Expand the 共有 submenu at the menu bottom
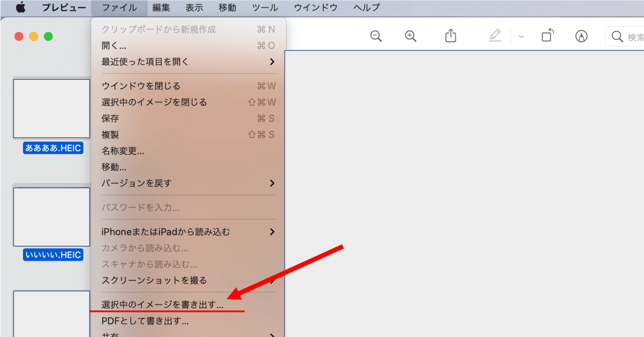Viewport: 644px width, 337px height. (272, 334)
